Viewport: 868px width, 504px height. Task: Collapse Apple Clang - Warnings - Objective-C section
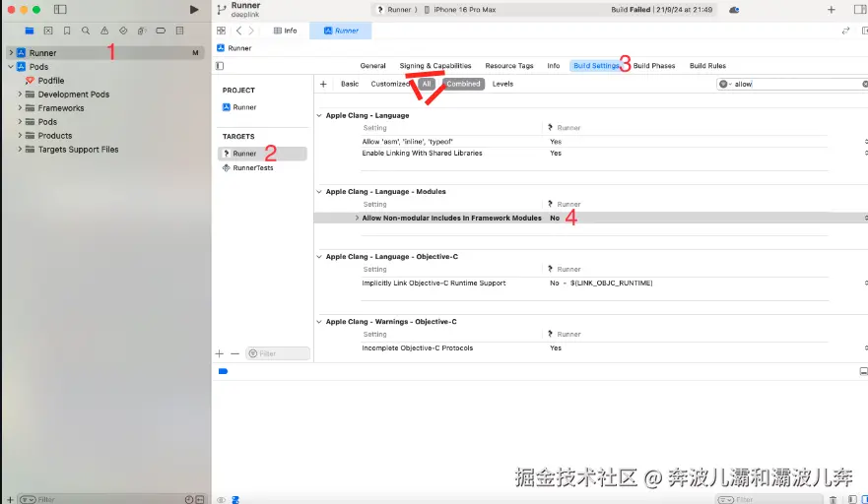319,322
